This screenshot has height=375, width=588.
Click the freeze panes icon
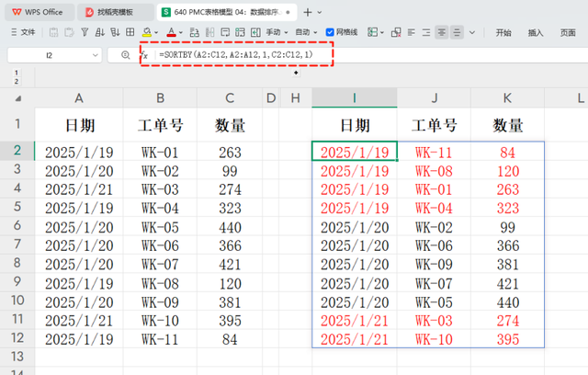tap(372, 32)
